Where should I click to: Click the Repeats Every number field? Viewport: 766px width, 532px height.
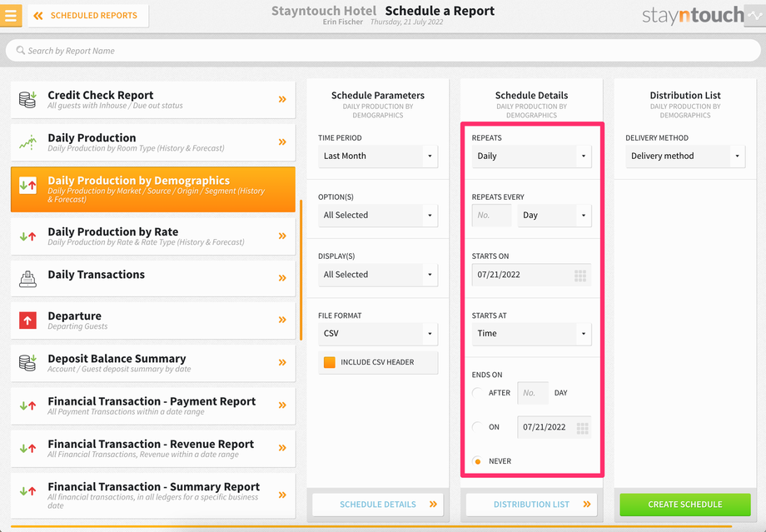click(x=491, y=216)
